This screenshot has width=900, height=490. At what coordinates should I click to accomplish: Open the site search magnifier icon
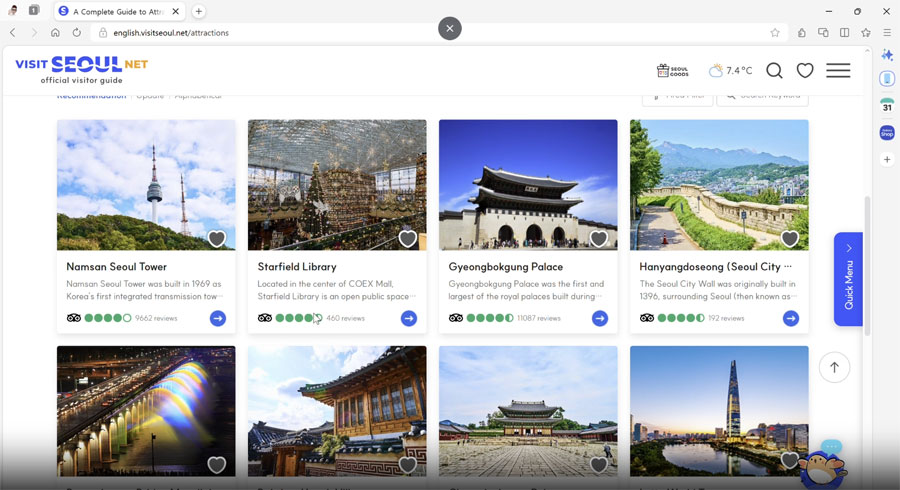[x=774, y=71]
